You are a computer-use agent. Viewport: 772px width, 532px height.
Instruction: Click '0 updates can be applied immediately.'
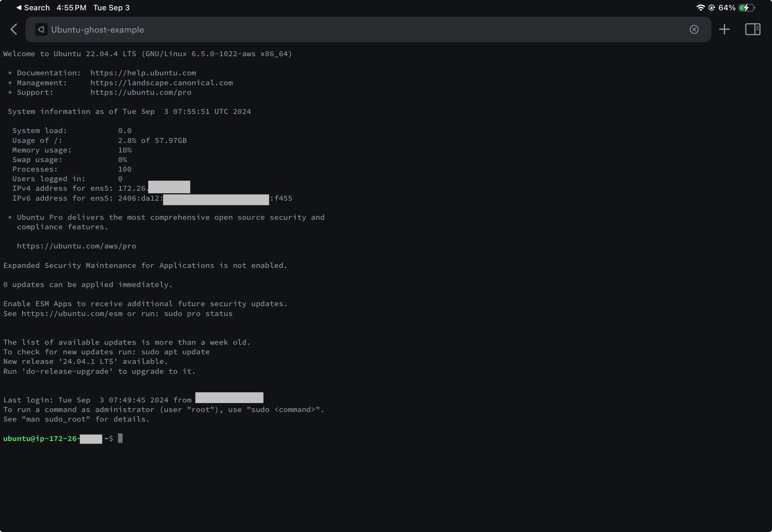[88, 284]
